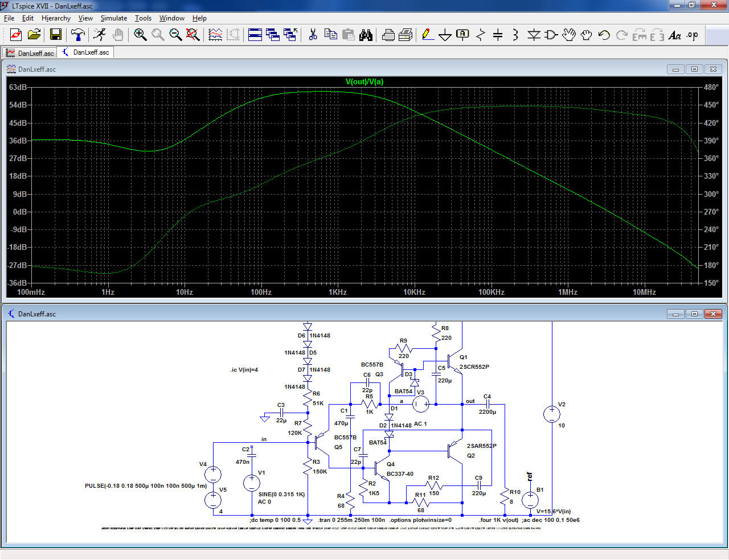Select the 2SAR552P transistor label

[482, 446]
